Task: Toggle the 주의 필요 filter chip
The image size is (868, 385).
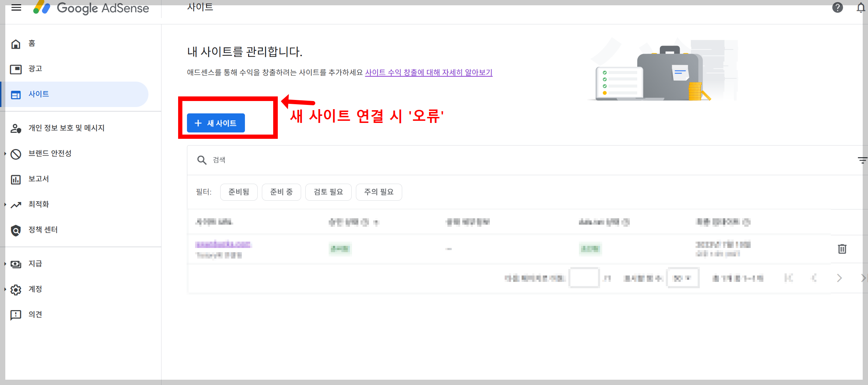Action: (x=379, y=192)
